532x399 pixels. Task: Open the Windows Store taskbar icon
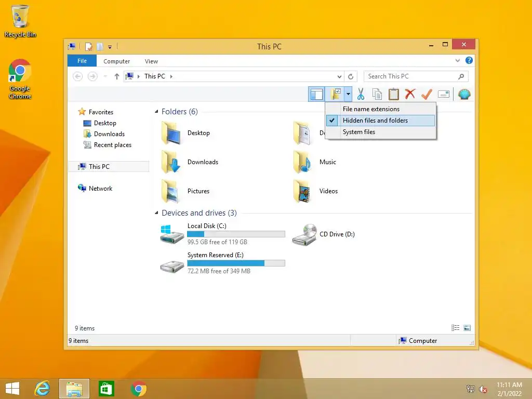106,389
